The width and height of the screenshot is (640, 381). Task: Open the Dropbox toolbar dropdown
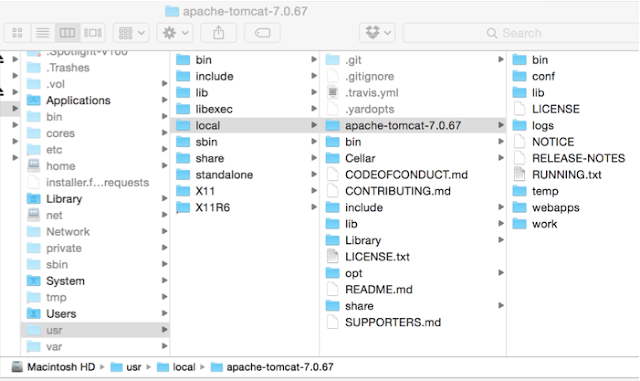378,33
